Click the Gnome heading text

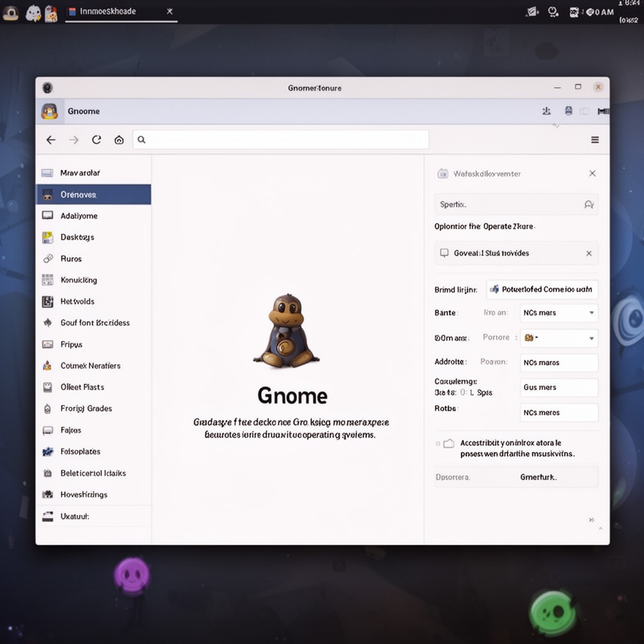pos(292,396)
